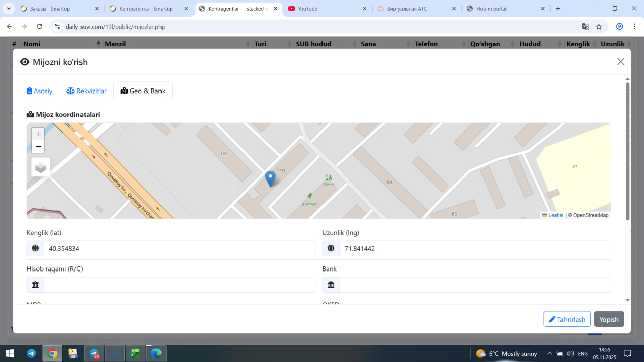644x362 pixels.
Task: Zoom out on the map
Action: (38, 147)
